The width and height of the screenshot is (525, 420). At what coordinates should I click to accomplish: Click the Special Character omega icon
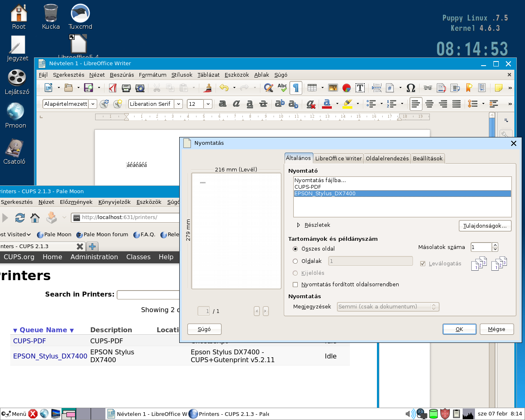click(x=411, y=88)
